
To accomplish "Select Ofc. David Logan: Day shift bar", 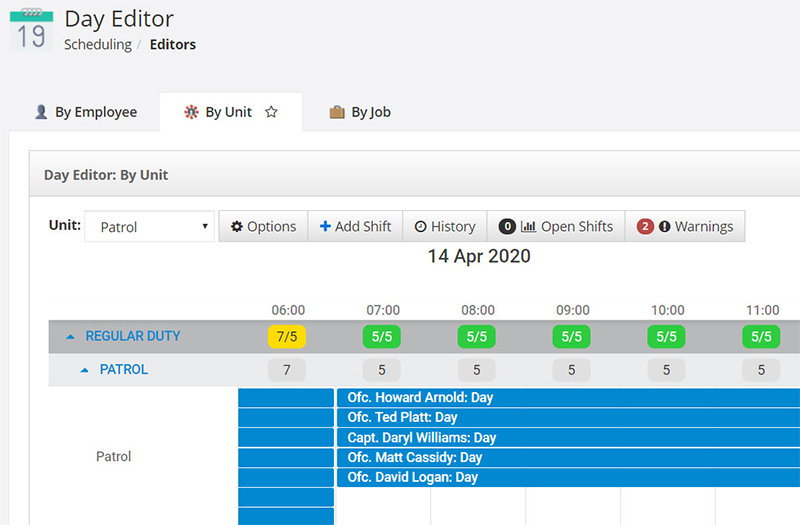I will [x=568, y=478].
